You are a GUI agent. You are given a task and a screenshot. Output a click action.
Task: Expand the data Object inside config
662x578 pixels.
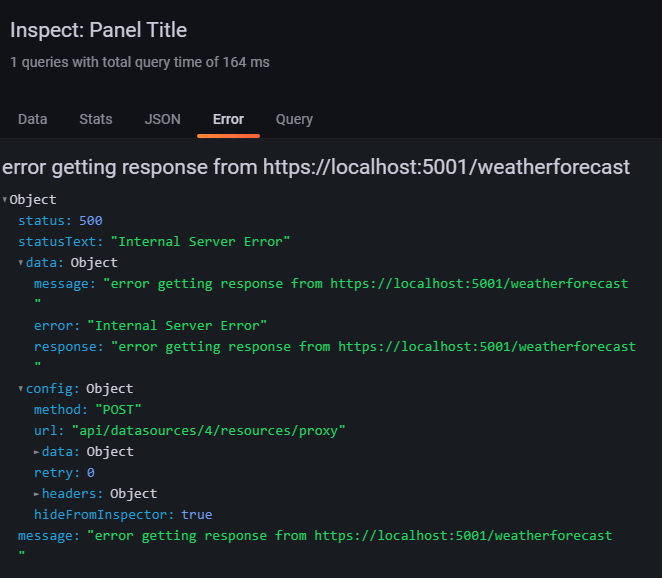pyautogui.click(x=37, y=452)
